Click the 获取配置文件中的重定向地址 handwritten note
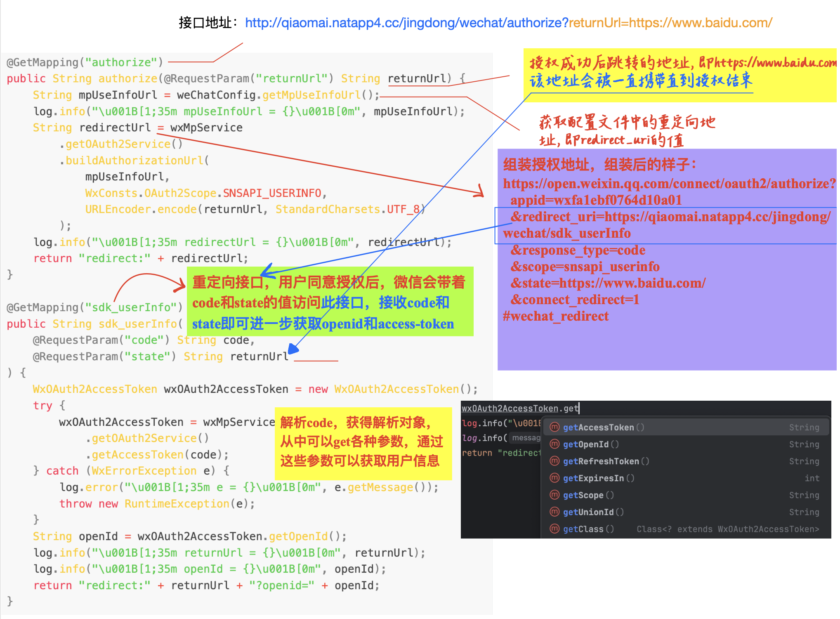 pyautogui.click(x=627, y=131)
